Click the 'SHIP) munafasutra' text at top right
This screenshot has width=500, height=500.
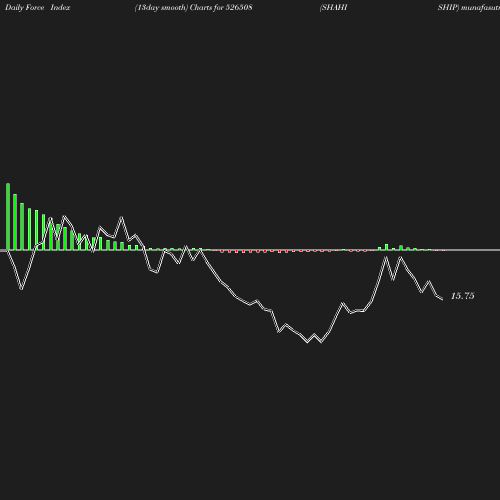click(469, 8)
